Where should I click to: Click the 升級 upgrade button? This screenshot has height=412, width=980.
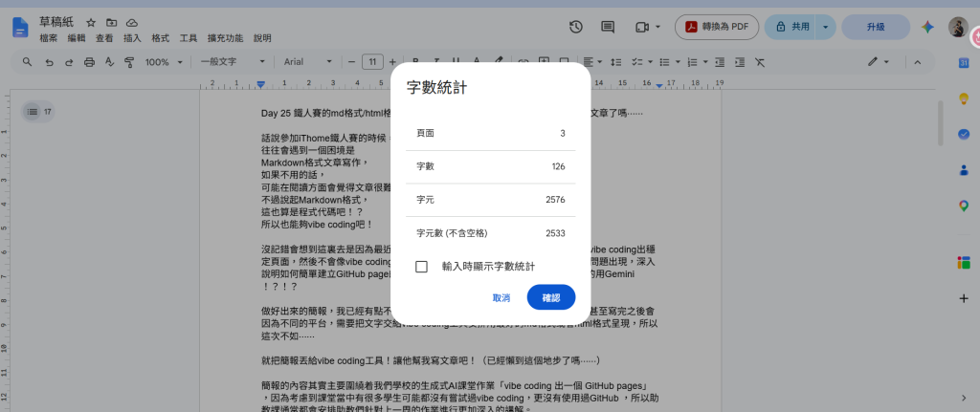[x=876, y=27]
